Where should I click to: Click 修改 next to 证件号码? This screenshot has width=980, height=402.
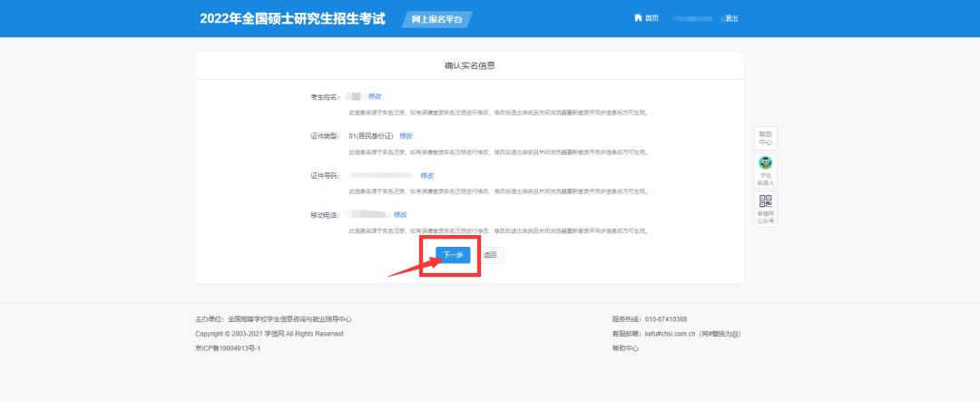pos(426,176)
